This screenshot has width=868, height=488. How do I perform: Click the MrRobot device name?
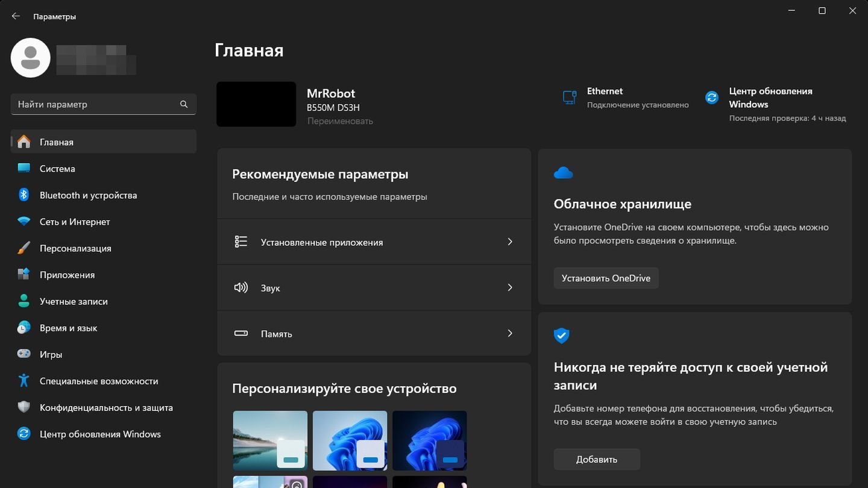point(331,93)
